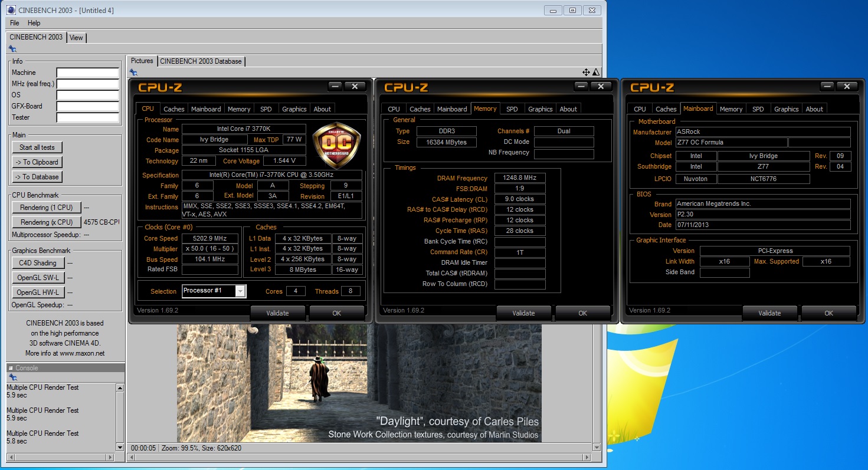This screenshot has height=470, width=868.
Task: Open Memory tab in the Mainboard CPU-Z window
Action: (x=731, y=109)
